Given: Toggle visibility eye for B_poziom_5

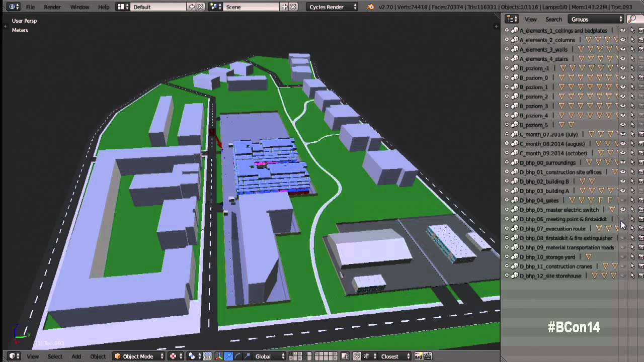Looking at the screenshot, I should pos(623,125).
